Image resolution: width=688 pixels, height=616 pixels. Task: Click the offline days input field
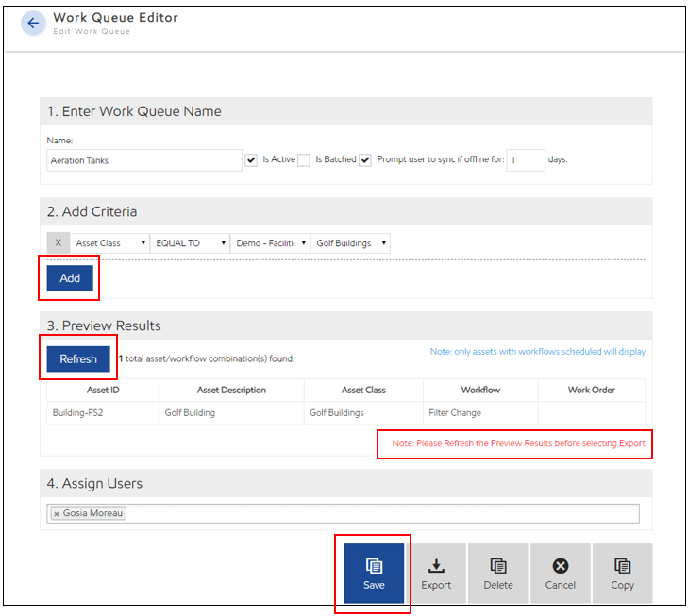coord(526,160)
